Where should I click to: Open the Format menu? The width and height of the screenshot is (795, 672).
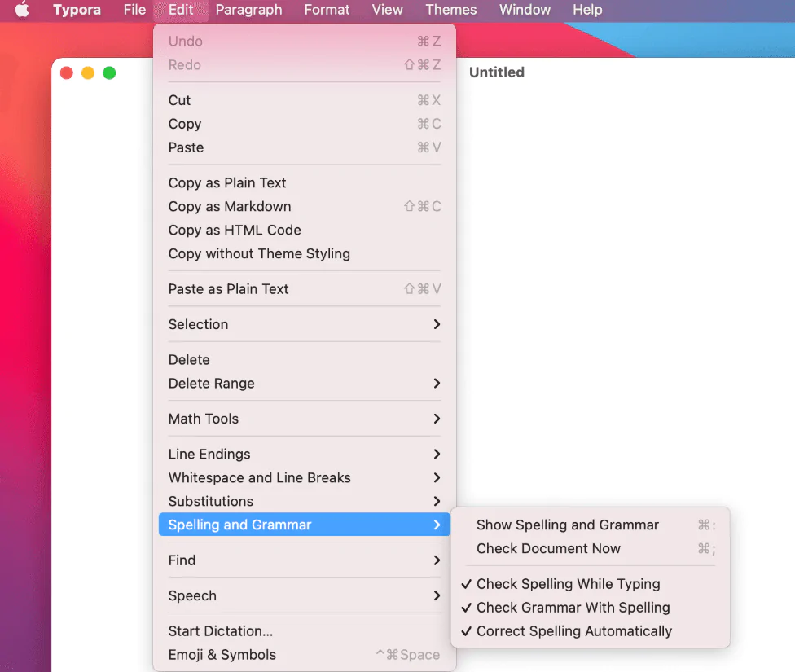[x=327, y=10]
